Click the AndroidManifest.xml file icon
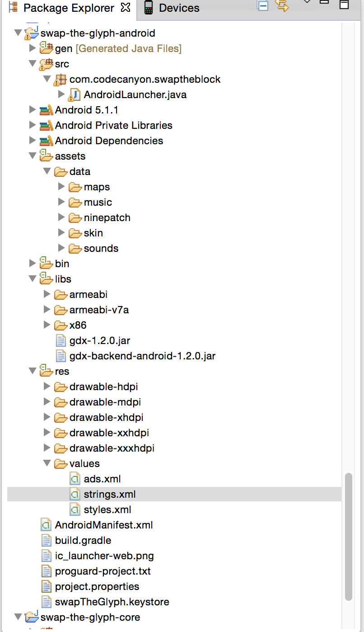This screenshot has width=364, height=632. [46, 525]
